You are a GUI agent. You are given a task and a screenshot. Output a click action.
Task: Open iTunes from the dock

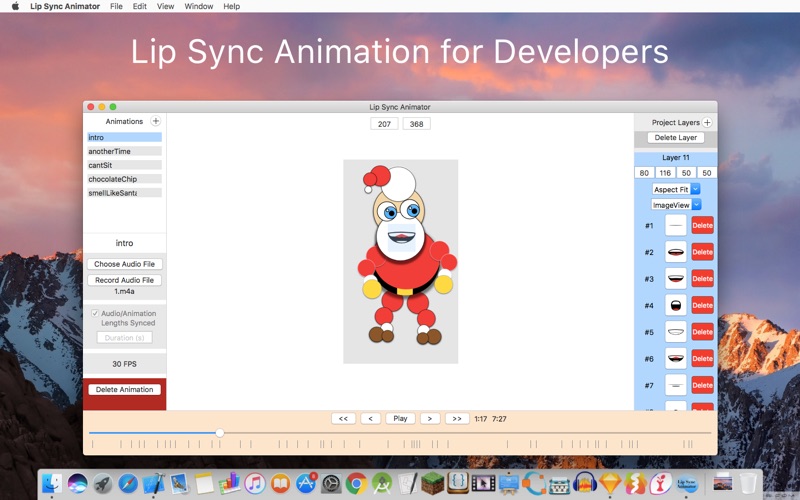point(254,483)
